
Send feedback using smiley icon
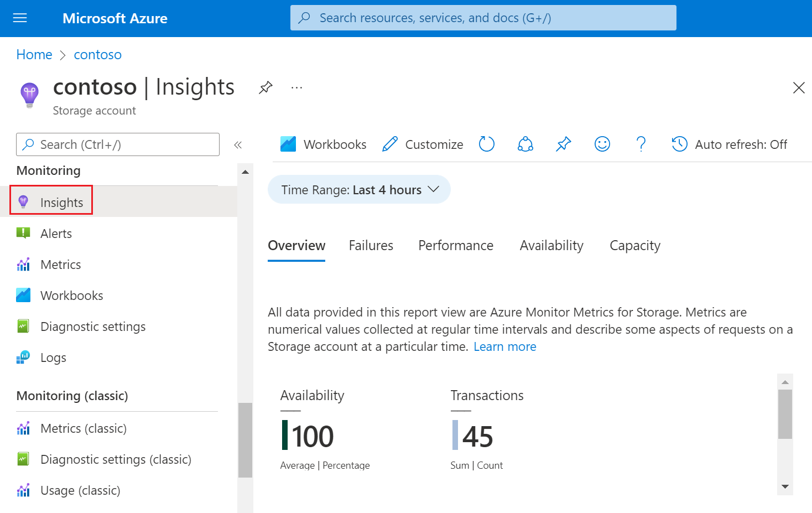tap(602, 144)
